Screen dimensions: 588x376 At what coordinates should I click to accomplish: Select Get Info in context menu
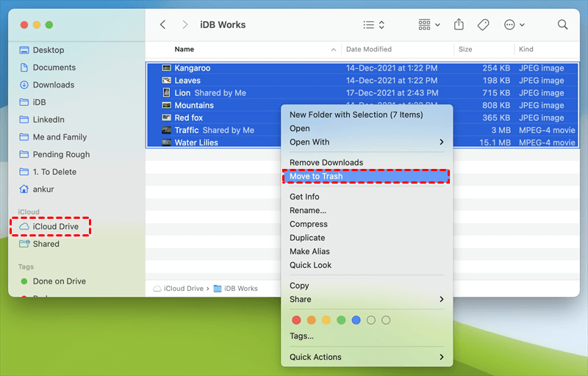[304, 197]
